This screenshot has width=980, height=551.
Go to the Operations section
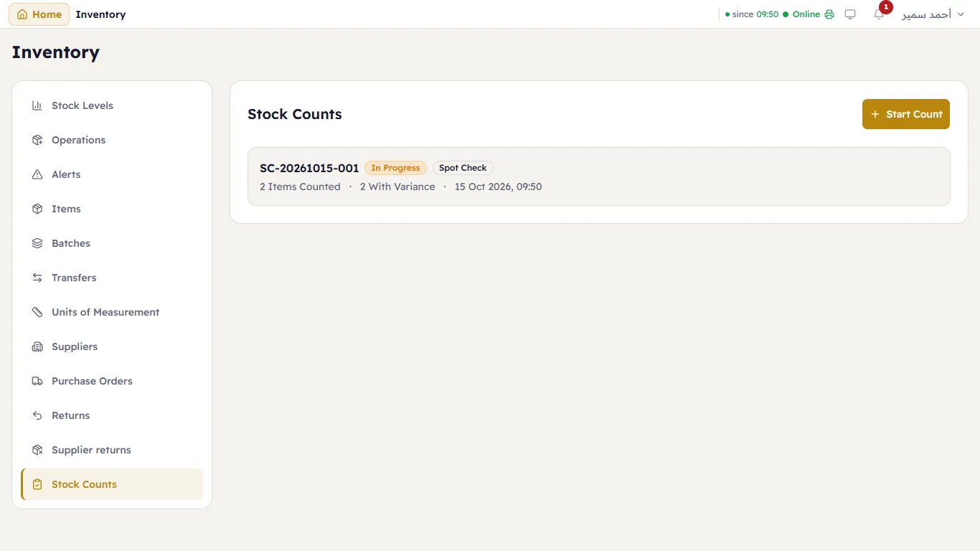(x=112, y=140)
